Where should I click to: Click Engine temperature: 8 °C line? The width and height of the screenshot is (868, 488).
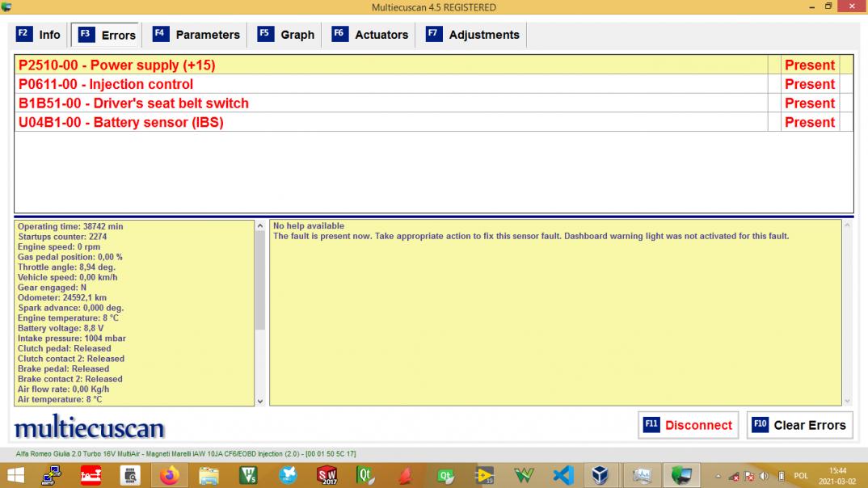tap(68, 318)
